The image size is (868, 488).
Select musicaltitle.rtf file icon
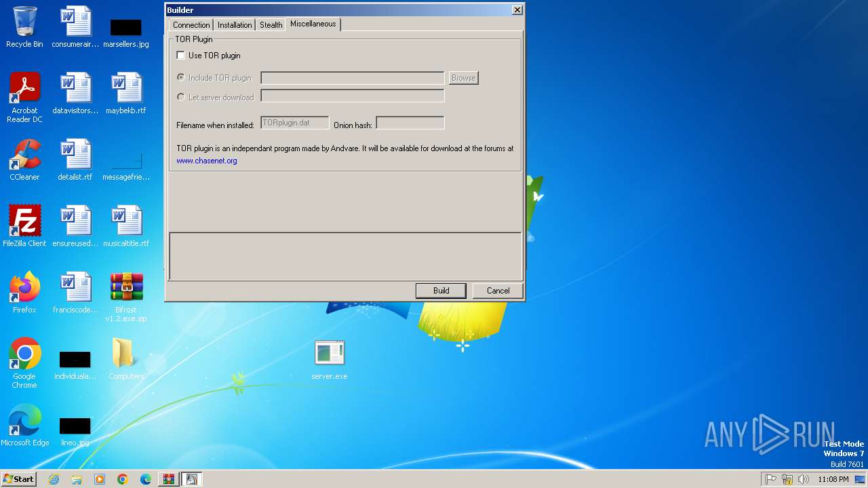pyautogui.click(x=126, y=226)
